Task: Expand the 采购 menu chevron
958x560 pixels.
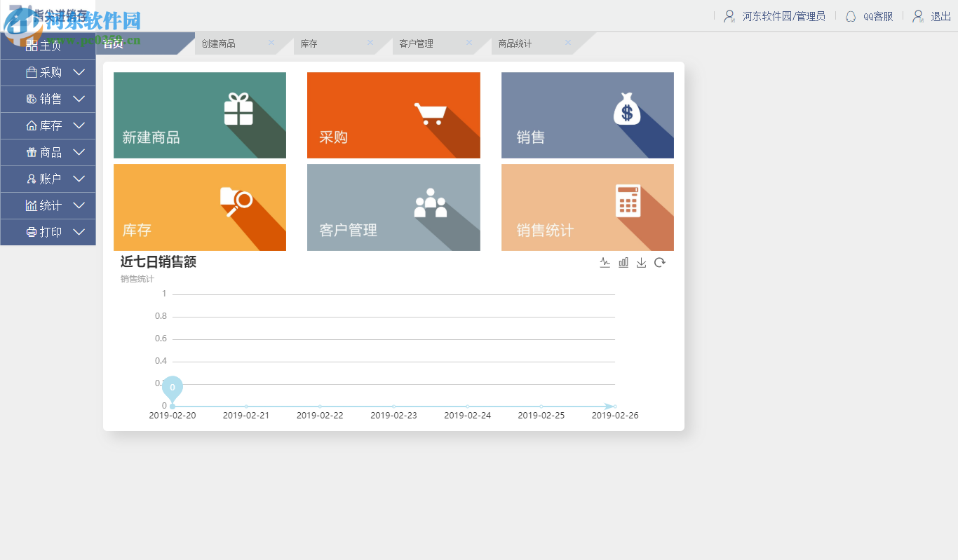Action: (79, 72)
